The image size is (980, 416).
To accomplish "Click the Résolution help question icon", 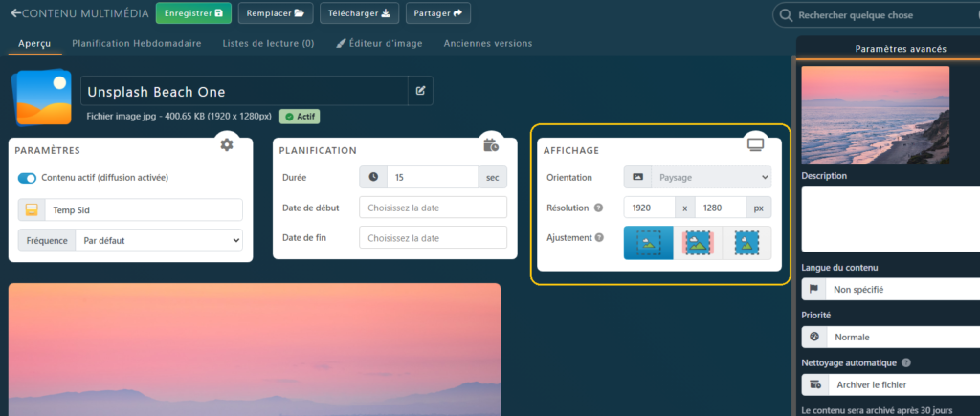I will coord(599,208).
